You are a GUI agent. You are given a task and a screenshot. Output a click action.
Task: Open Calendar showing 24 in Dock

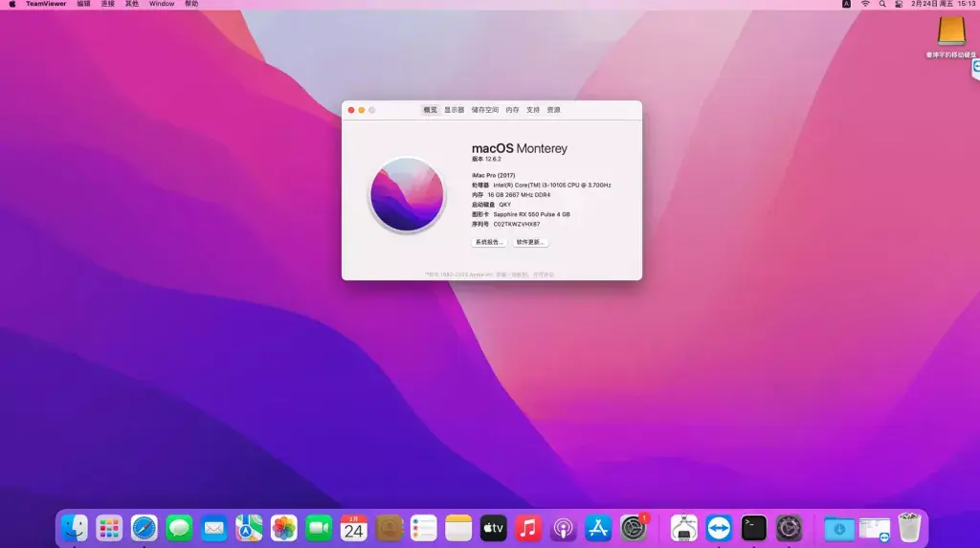(354, 529)
